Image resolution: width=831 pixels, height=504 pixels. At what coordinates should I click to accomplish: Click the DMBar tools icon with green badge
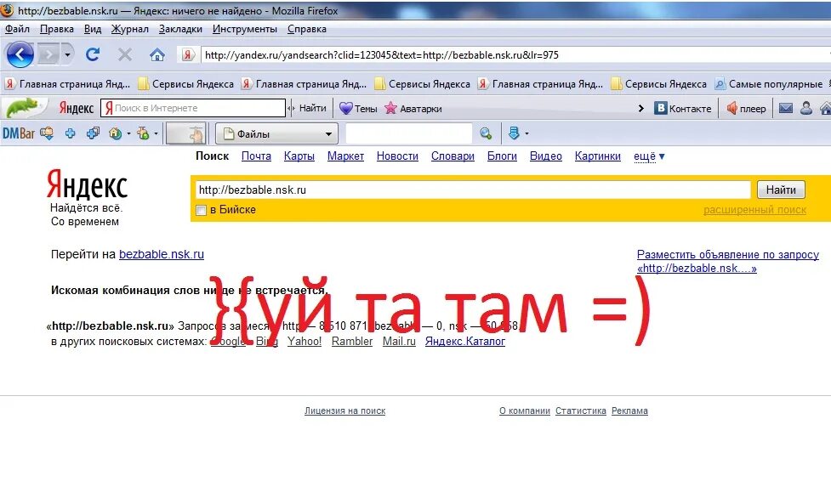click(x=143, y=133)
